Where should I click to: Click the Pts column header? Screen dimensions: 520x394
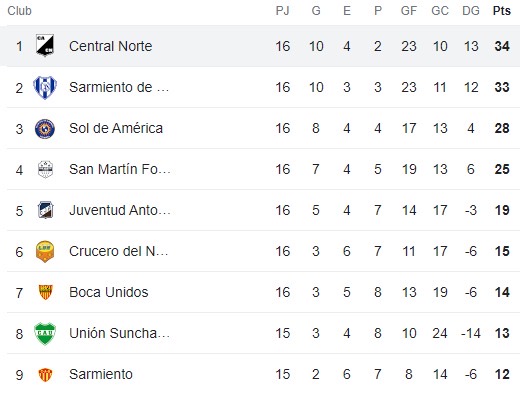[502, 11]
